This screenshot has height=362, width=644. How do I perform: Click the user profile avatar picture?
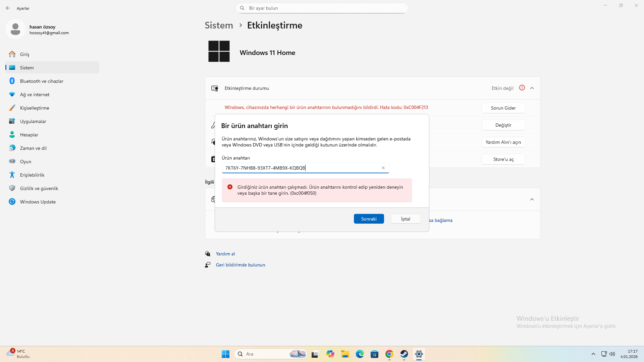[x=15, y=29]
